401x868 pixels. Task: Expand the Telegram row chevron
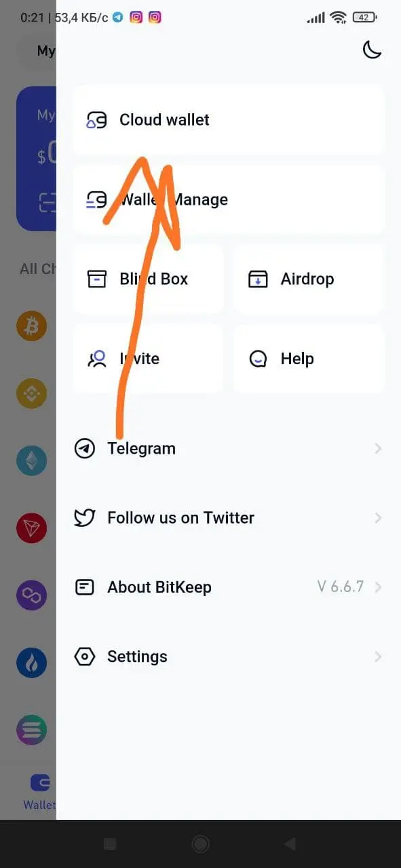[378, 448]
